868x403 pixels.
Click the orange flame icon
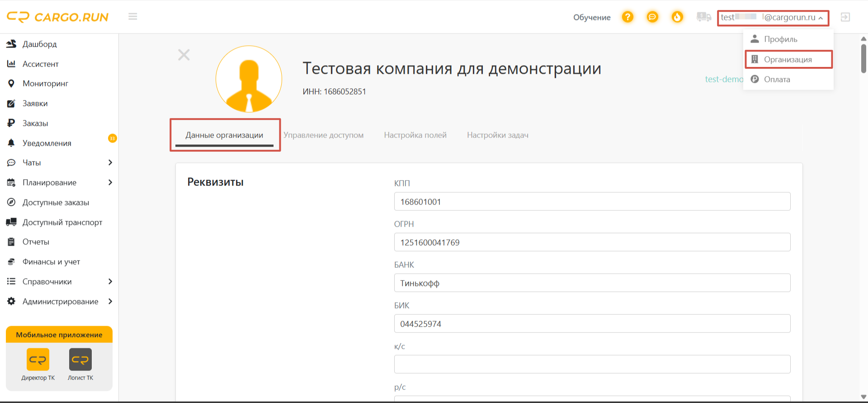click(x=677, y=17)
